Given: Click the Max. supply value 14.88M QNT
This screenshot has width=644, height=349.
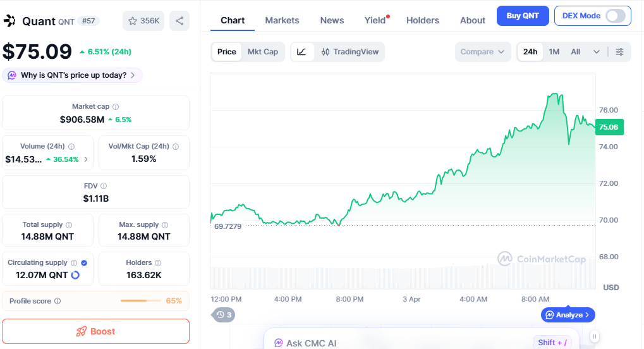Looking at the screenshot, I should 143,237.
